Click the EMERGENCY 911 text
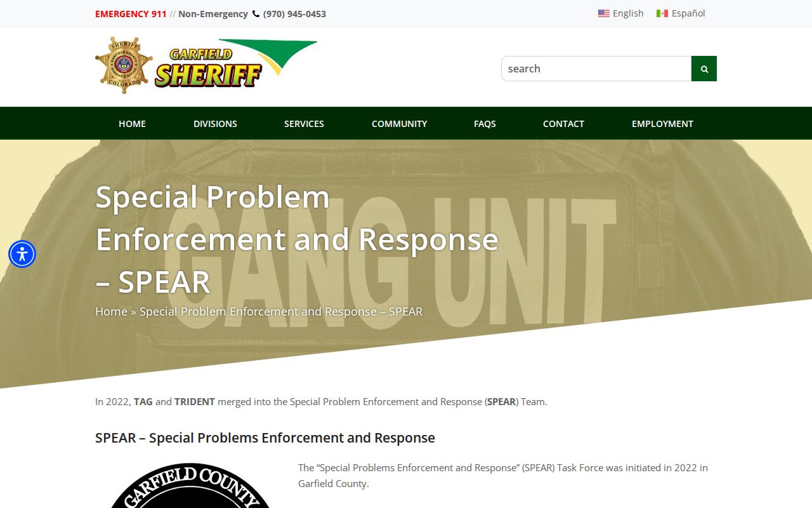The width and height of the screenshot is (812, 508). tap(131, 14)
